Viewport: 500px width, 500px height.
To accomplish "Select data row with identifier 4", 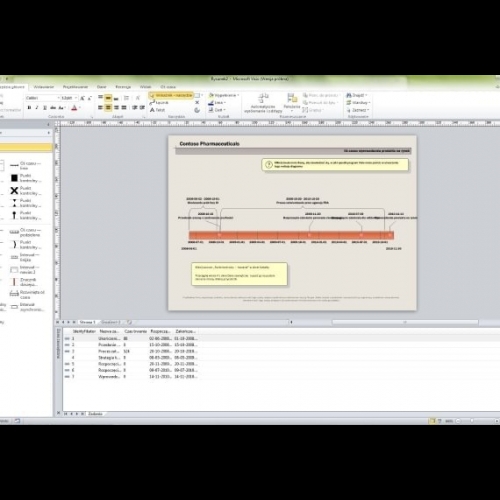I will pos(132,358).
